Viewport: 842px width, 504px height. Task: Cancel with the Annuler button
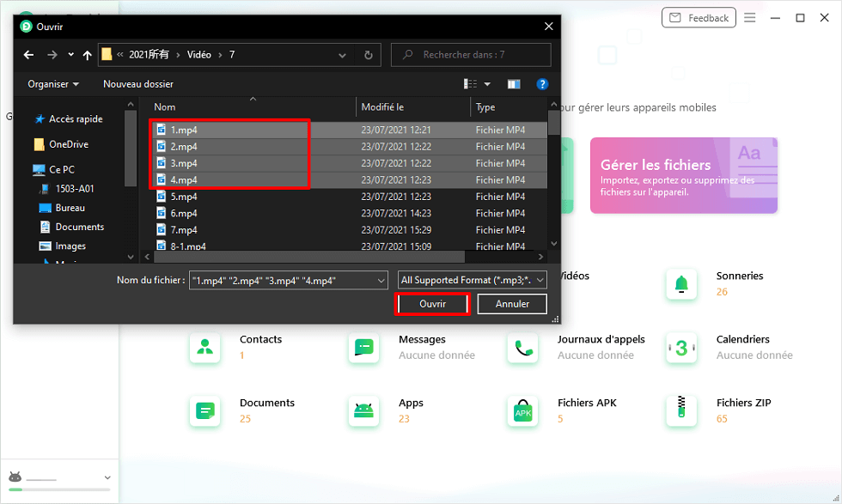point(512,304)
